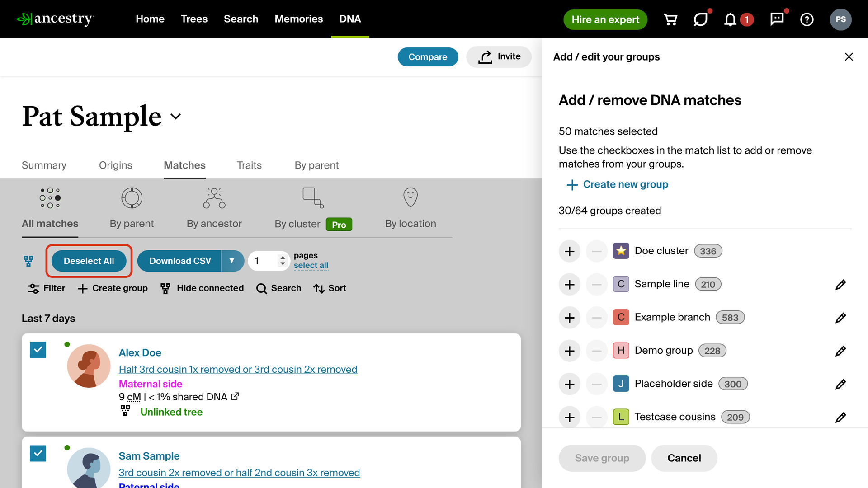
Task: Toggle Hide connected matches
Action: [x=202, y=288]
